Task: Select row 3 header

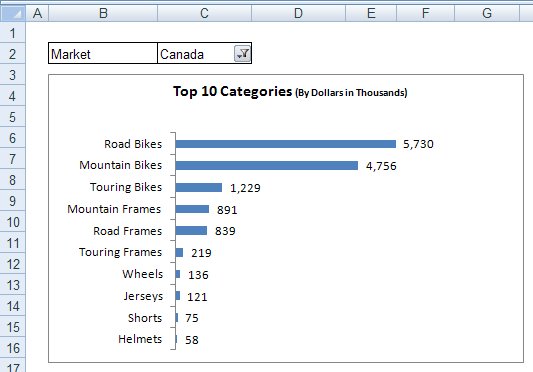Action: point(13,75)
